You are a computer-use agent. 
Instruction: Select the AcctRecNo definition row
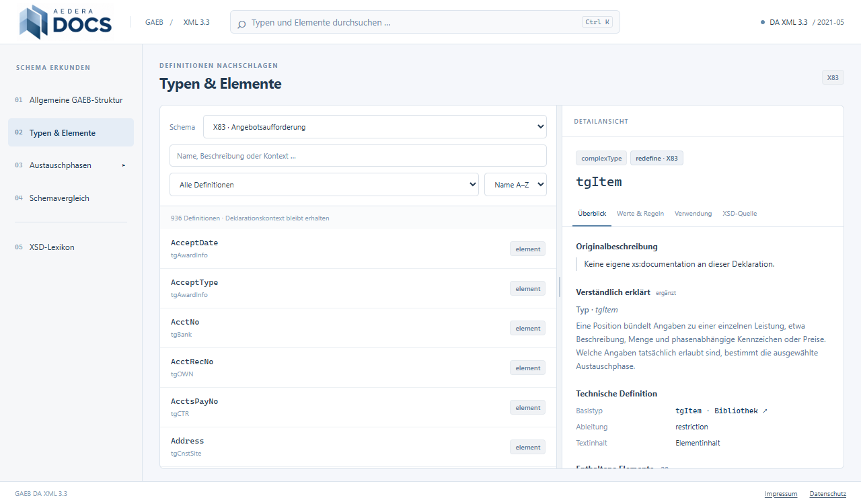(358, 368)
